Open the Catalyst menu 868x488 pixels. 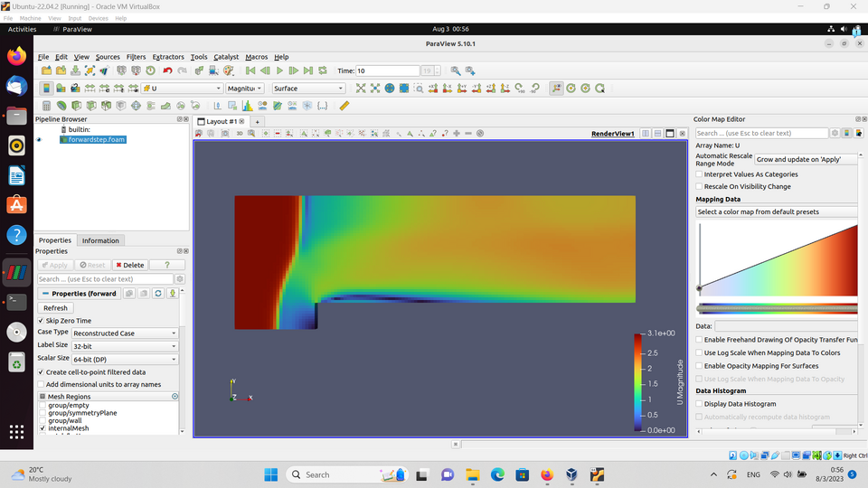(x=226, y=57)
